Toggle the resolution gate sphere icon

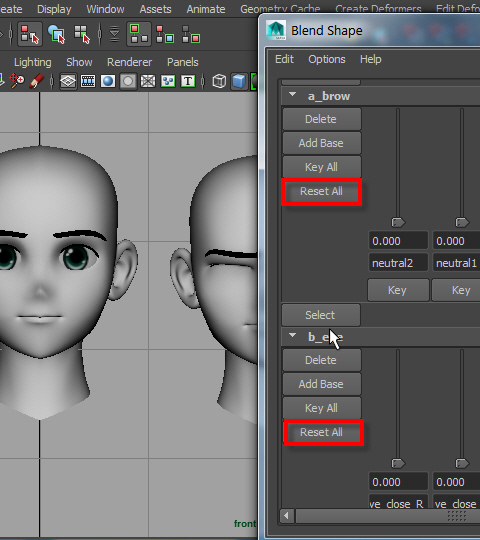tap(108, 81)
